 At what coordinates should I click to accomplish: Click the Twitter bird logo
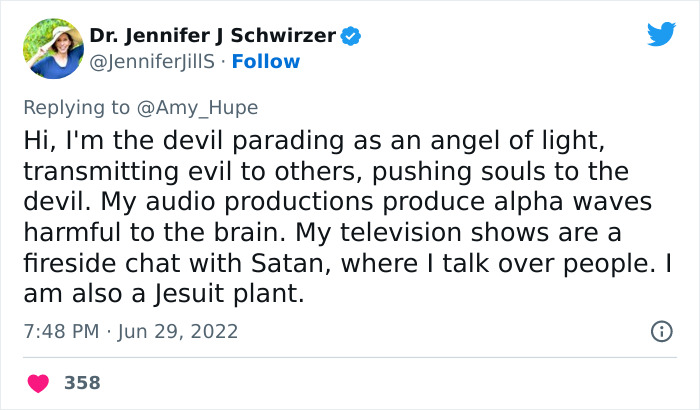tap(661, 34)
